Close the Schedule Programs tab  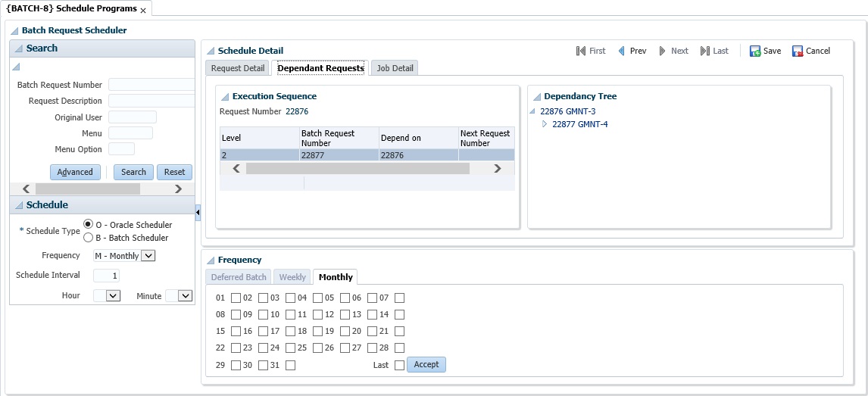coord(143,11)
